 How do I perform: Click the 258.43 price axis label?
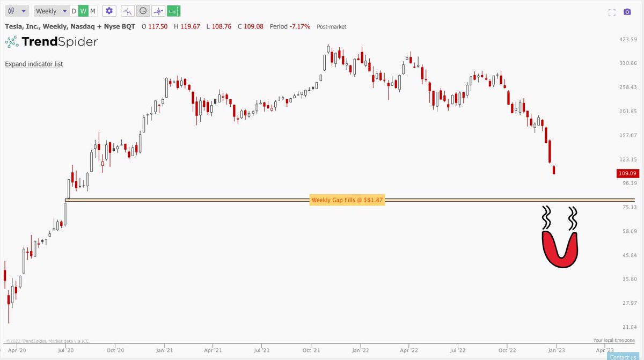pyautogui.click(x=627, y=87)
